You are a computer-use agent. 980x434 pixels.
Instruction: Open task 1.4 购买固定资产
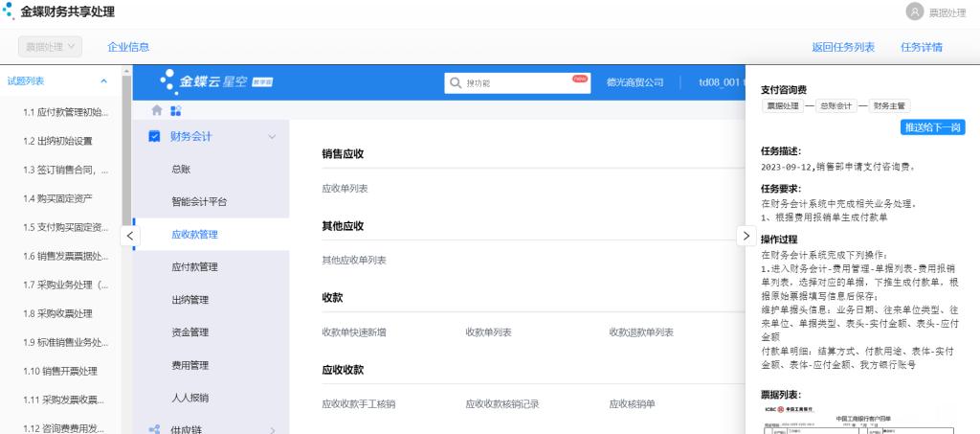point(59,198)
